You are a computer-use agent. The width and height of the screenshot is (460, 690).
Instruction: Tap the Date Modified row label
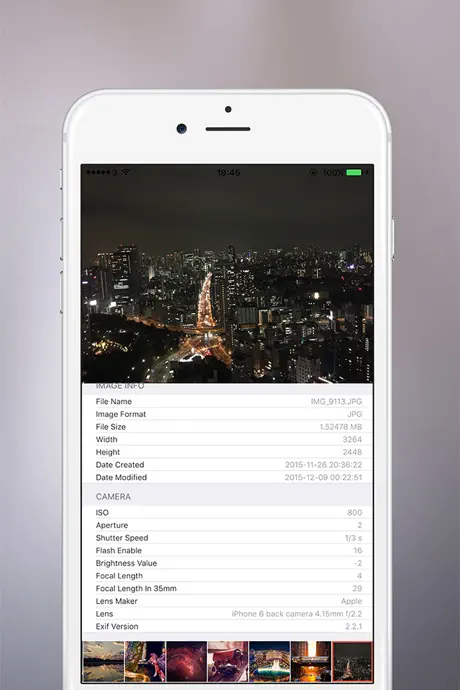121,477
